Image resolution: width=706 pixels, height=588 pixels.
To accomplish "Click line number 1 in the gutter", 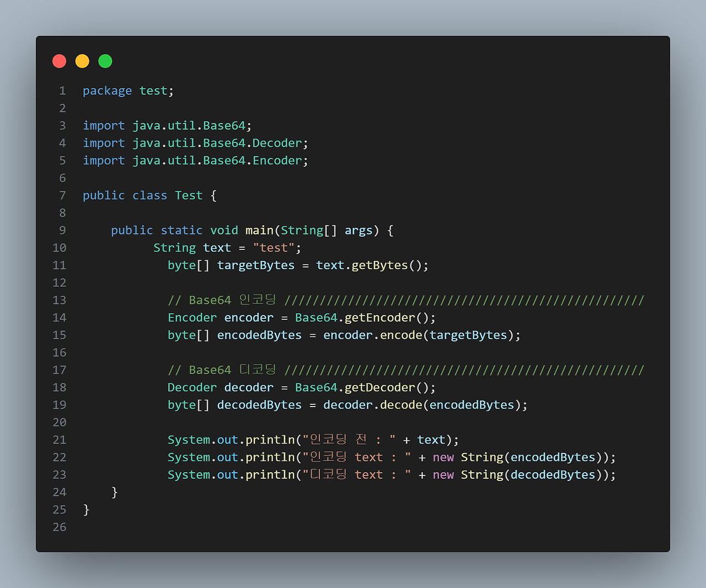I will (x=62, y=90).
